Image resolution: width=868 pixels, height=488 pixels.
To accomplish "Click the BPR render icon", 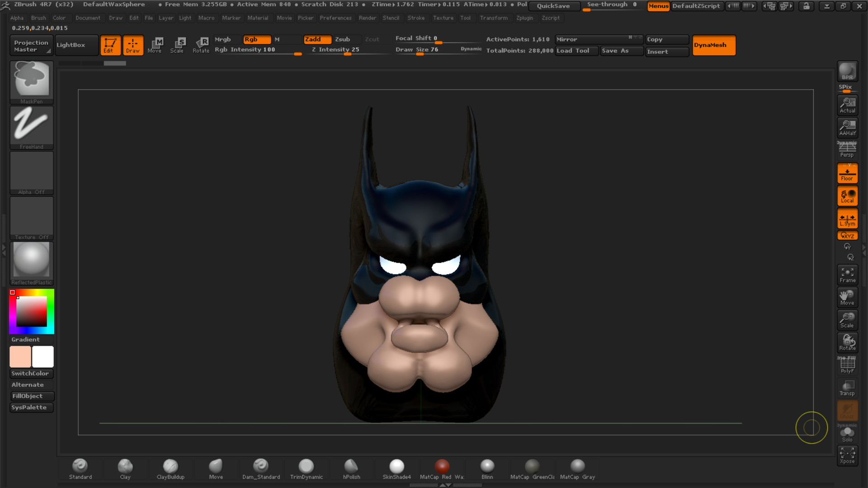I will 847,71.
